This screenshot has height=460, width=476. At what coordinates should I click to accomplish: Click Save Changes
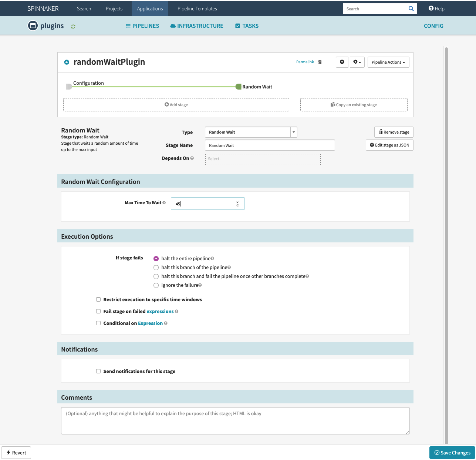(452, 453)
